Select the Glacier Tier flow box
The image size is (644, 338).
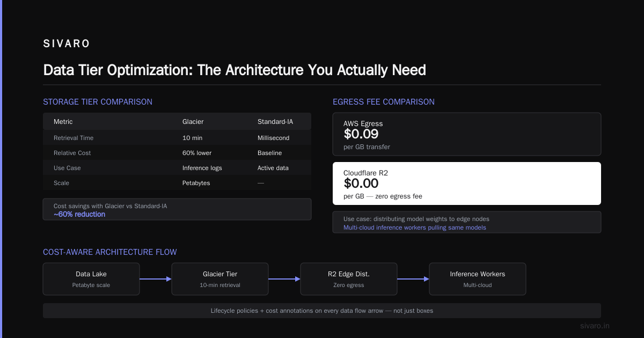tap(220, 279)
